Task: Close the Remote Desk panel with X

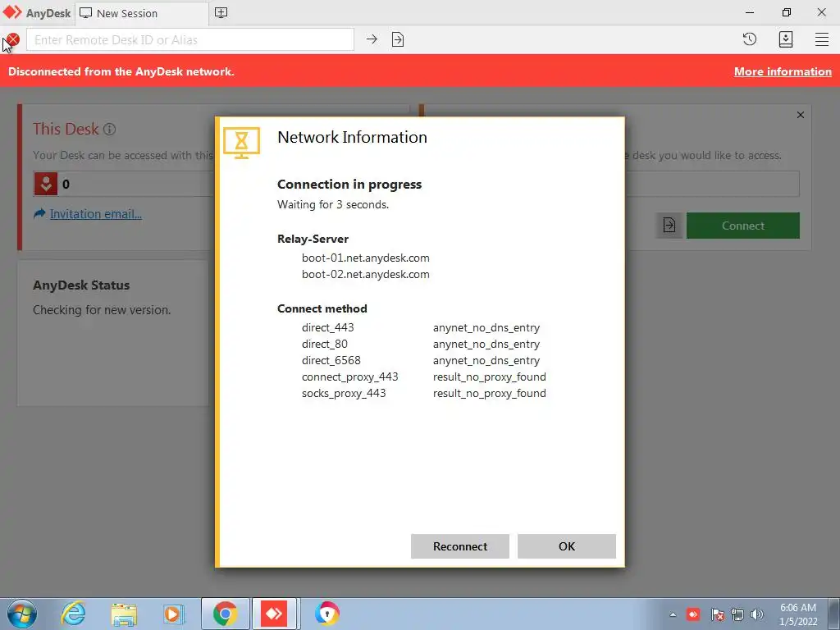Action: [801, 115]
